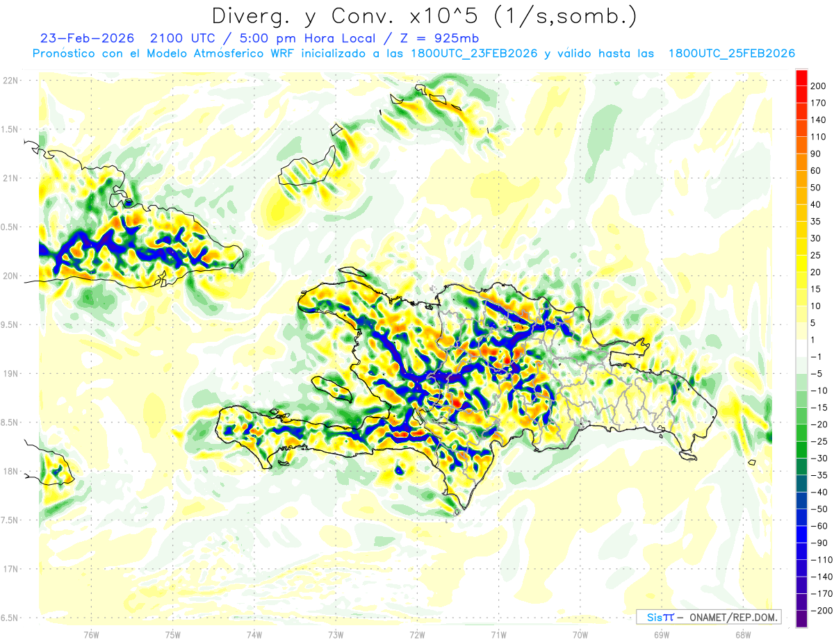The height and width of the screenshot is (644, 834).
Task: Click the "-170" legend value
Action: [x=822, y=594]
